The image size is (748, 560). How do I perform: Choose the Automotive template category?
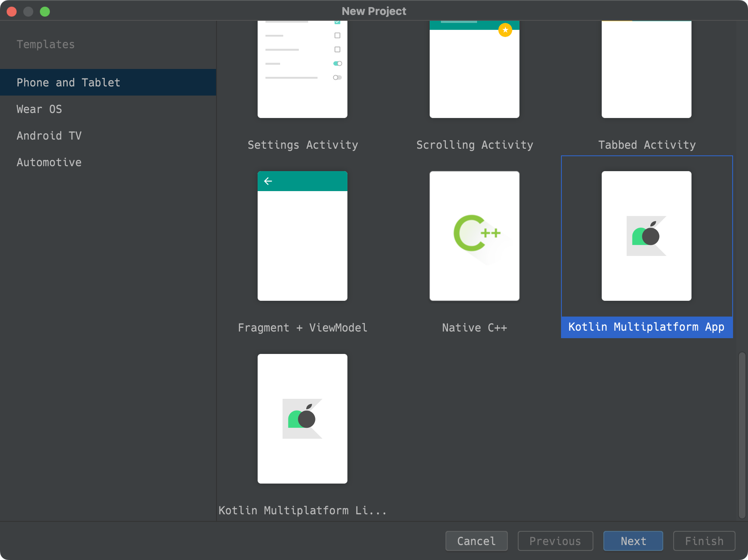click(108, 162)
